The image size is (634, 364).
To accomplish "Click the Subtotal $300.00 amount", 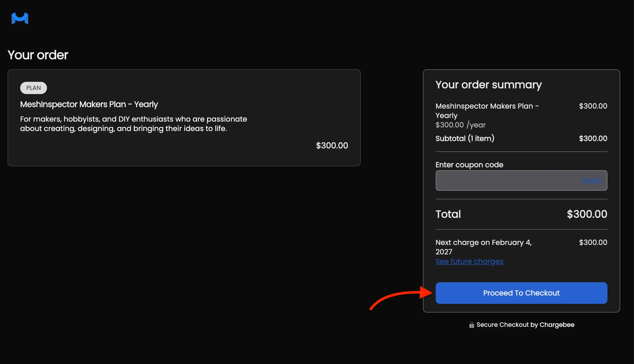I will [x=593, y=138].
